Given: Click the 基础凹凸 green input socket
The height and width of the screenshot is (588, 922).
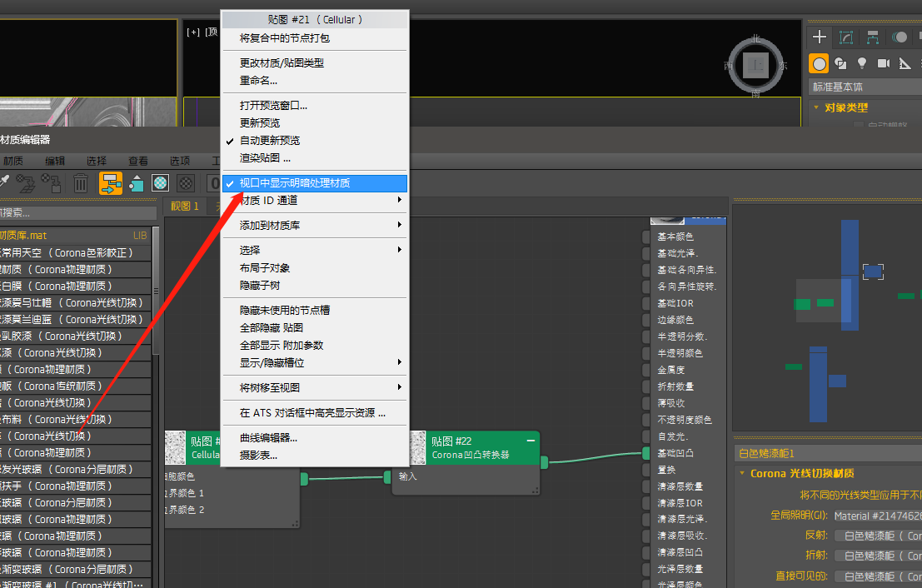Looking at the screenshot, I should point(645,453).
